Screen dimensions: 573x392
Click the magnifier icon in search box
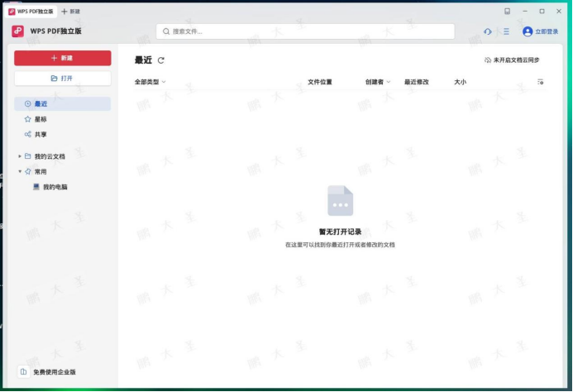click(x=166, y=31)
